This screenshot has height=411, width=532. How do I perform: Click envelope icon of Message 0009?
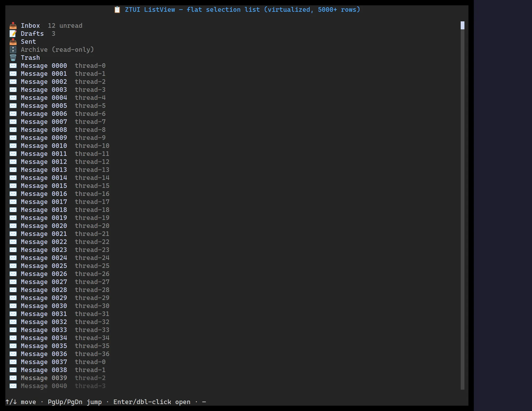[x=13, y=138]
